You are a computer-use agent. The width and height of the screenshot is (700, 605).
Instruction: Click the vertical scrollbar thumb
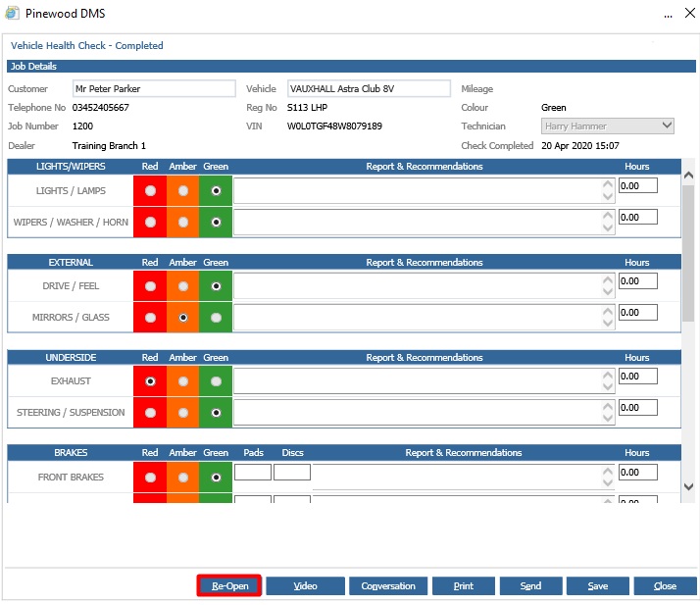tap(688, 253)
